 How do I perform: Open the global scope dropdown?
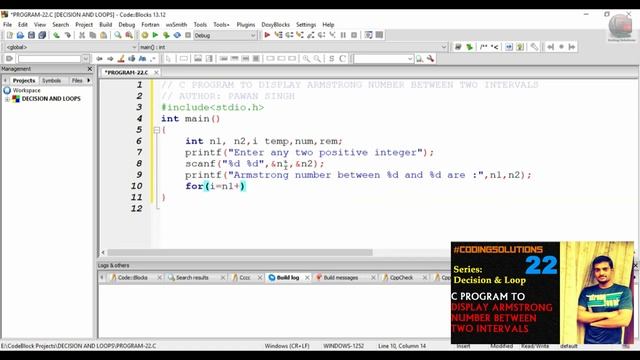(x=134, y=47)
